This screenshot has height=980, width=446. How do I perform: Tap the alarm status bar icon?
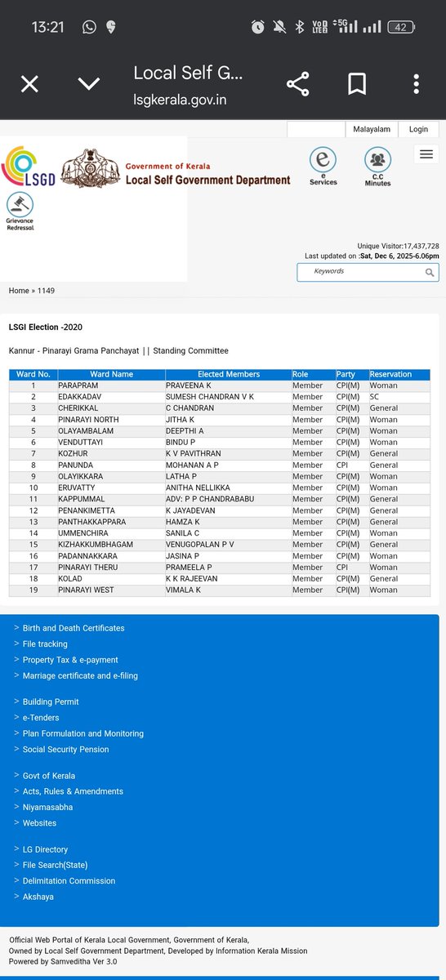tap(258, 27)
